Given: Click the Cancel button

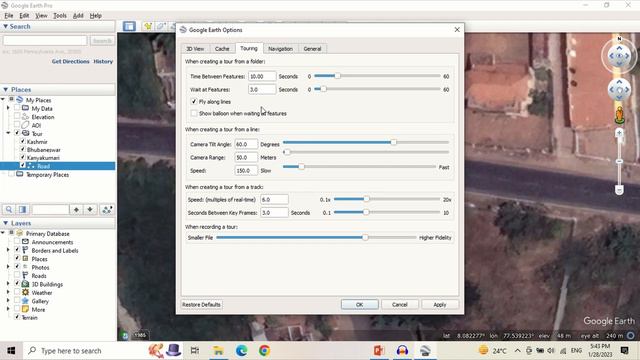Looking at the screenshot, I should (400, 304).
